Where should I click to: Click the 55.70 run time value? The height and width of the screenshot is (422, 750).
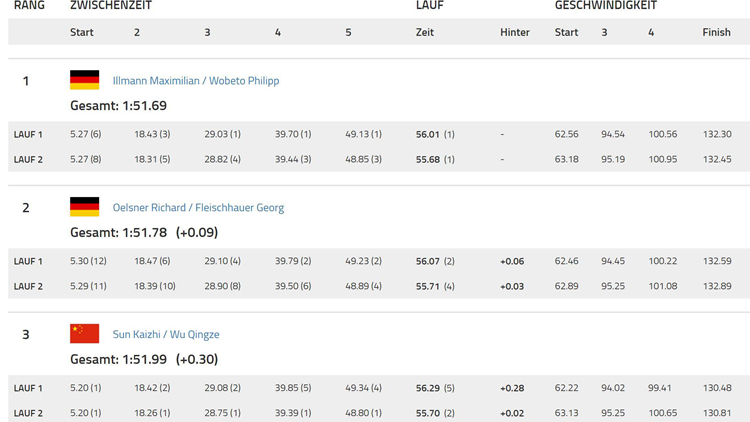[428, 413]
